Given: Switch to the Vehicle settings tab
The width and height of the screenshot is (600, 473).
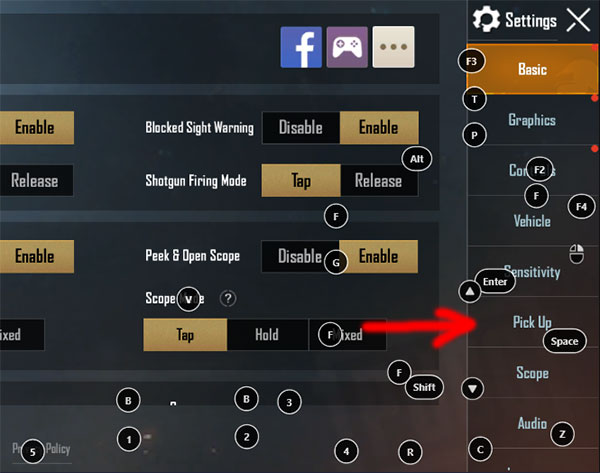Looking at the screenshot, I should (x=532, y=221).
